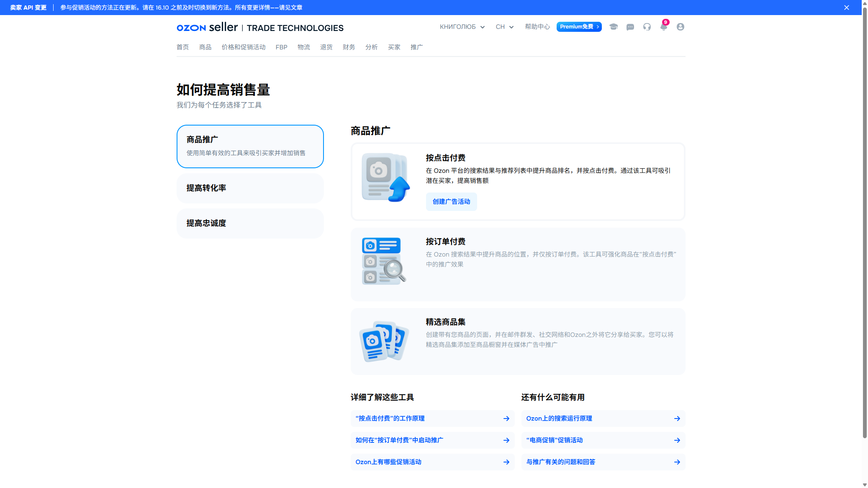Open the 按点击付费 card
The width and height of the screenshot is (868, 488).
[x=518, y=182]
